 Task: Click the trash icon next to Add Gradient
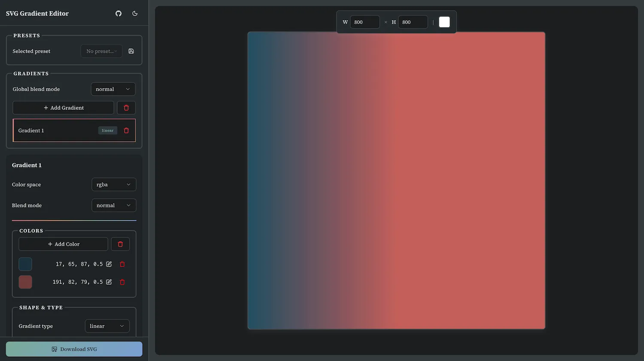coord(126,107)
